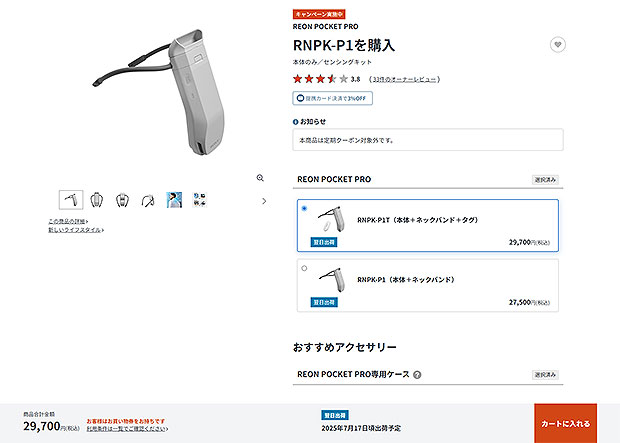This screenshot has height=443, width=620.
Task: Show next thumbnails with right arrow
Action: [264, 201]
